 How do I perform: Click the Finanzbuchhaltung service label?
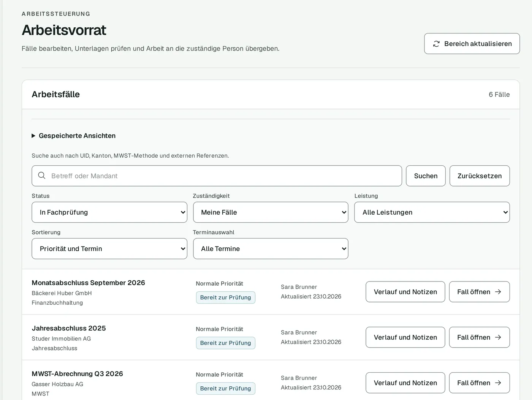[57, 303]
